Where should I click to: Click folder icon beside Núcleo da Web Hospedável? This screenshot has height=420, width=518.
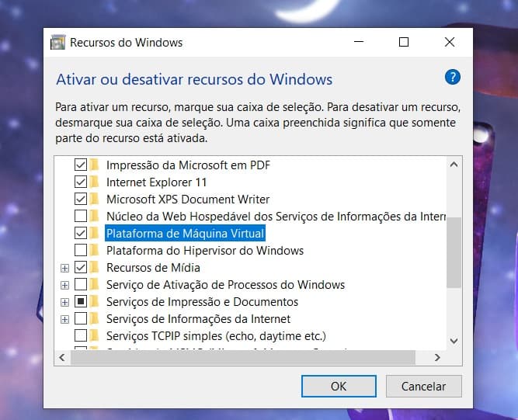pyautogui.click(x=95, y=216)
